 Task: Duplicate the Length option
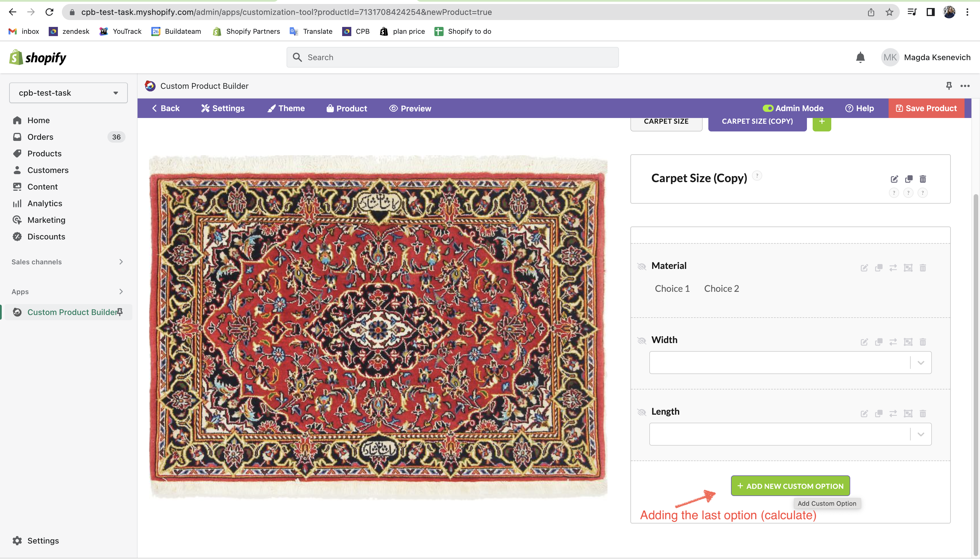tap(879, 414)
